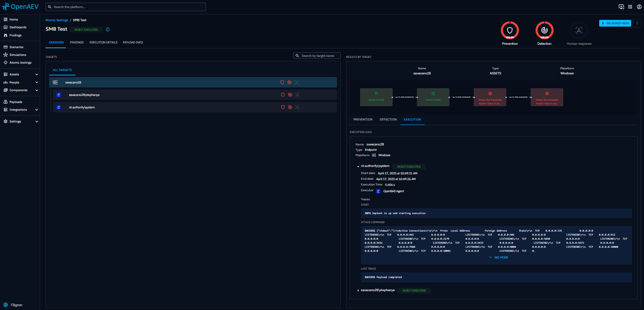The height and width of the screenshot is (310, 644).
Task: Go to Atomic testings breadcrumb link
Action: [57, 20]
